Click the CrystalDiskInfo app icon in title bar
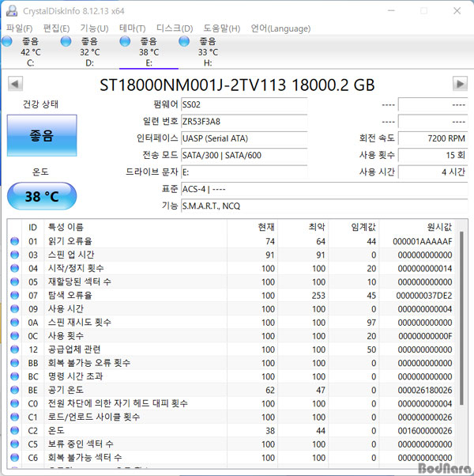 click(x=12, y=10)
